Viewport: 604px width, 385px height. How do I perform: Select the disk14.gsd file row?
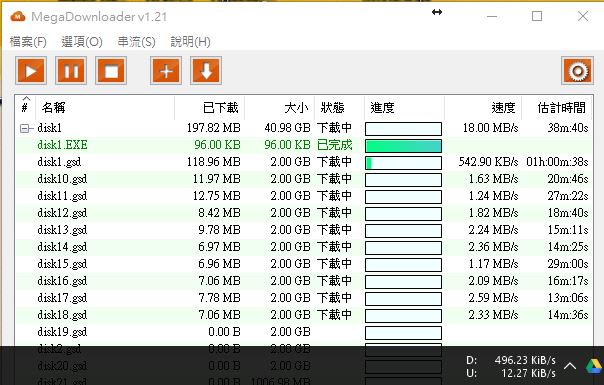304,247
